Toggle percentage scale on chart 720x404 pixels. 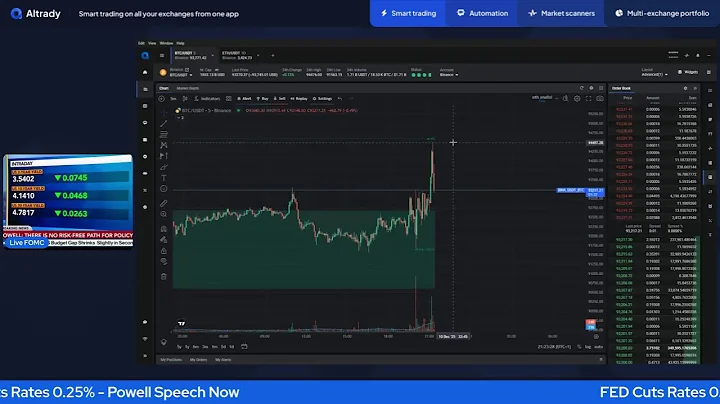[x=579, y=347]
